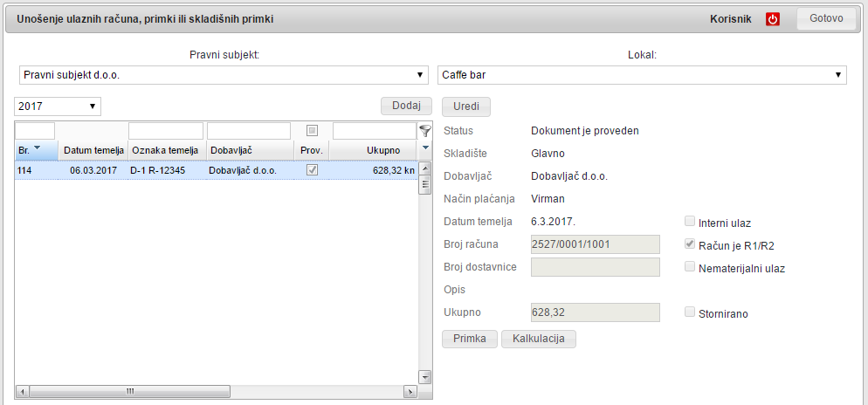
Task: Click the sort arrow on Br. column
Action: pos(38,149)
